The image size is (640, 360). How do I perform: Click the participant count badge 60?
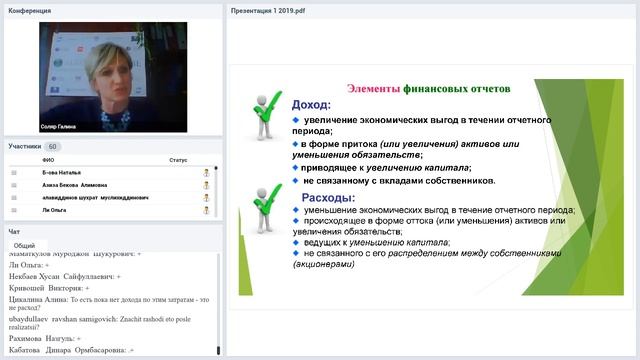pyautogui.click(x=52, y=147)
